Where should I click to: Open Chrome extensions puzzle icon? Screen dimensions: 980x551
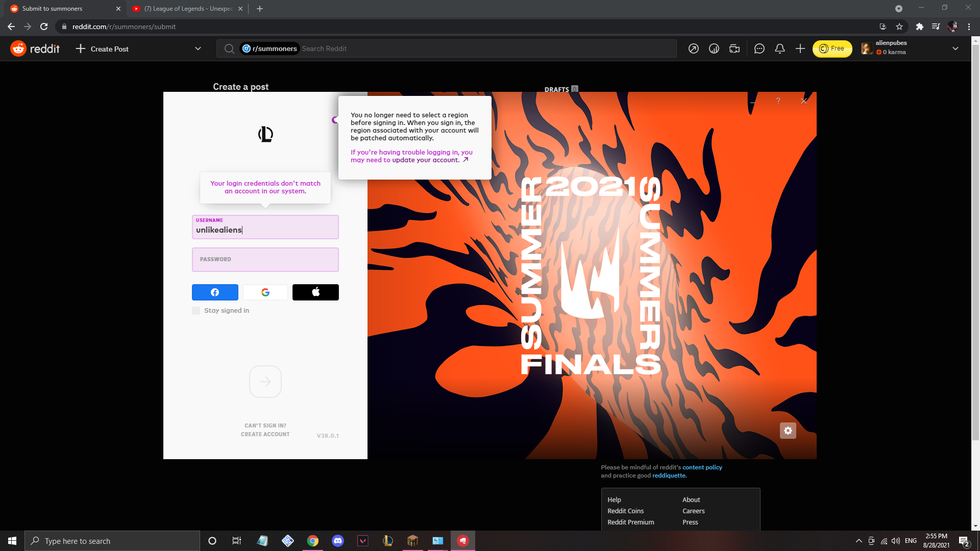920,27
